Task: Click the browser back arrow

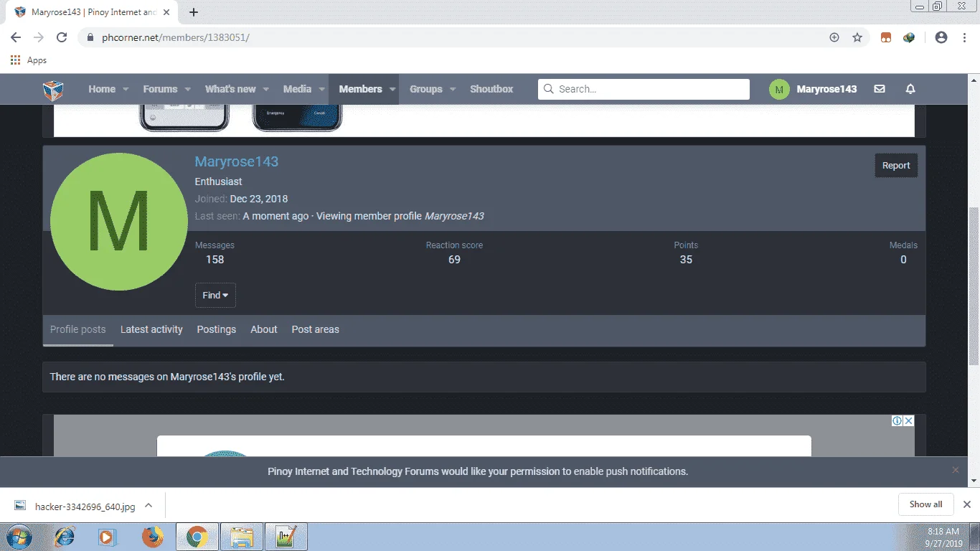Action: (16, 37)
